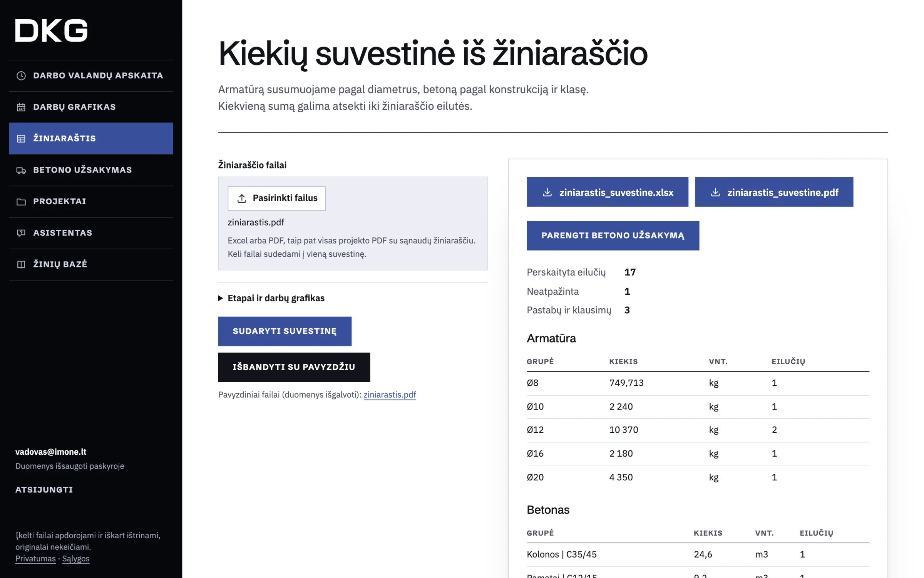The height and width of the screenshot is (578, 924).
Task: Open the Privatumas link
Action: [35, 558]
